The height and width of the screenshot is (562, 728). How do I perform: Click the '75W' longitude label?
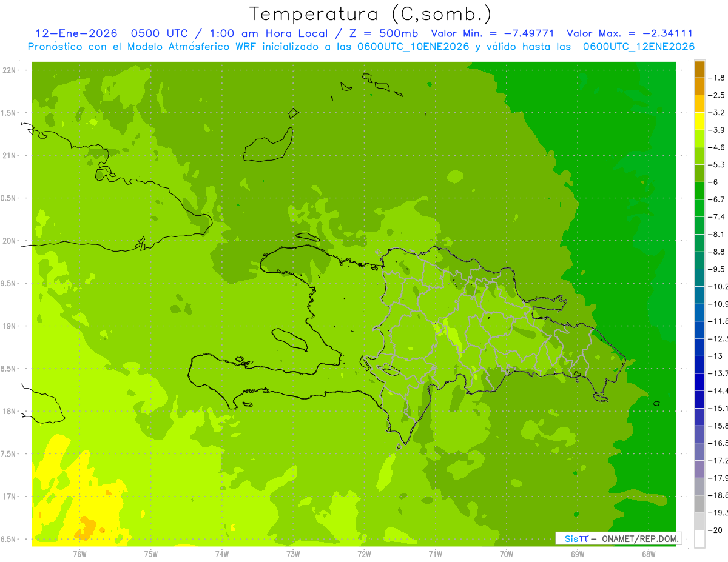pyautogui.click(x=150, y=554)
